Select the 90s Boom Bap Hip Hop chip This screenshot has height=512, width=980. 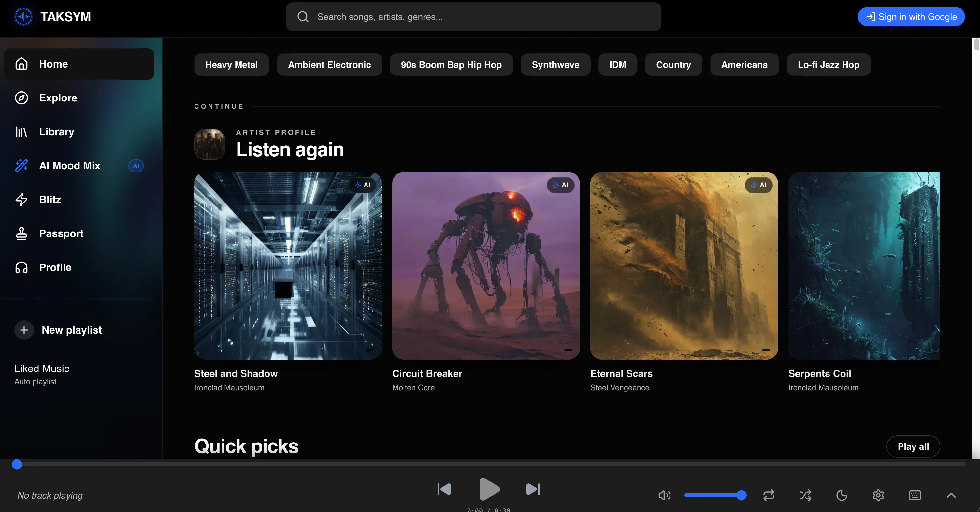click(451, 65)
